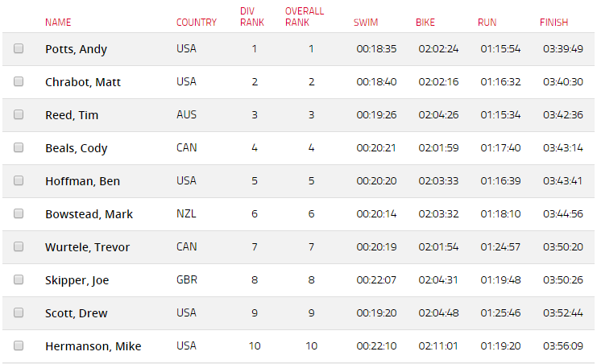Sort by the NAME column header

coord(58,23)
